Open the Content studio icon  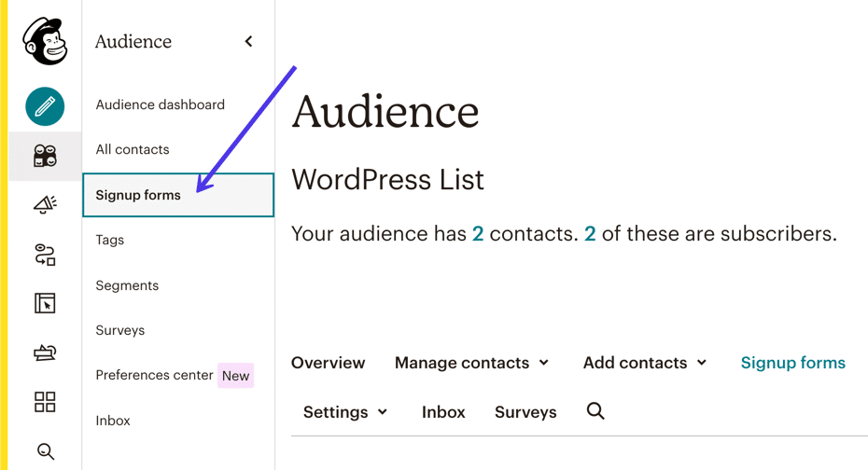[x=45, y=352]
